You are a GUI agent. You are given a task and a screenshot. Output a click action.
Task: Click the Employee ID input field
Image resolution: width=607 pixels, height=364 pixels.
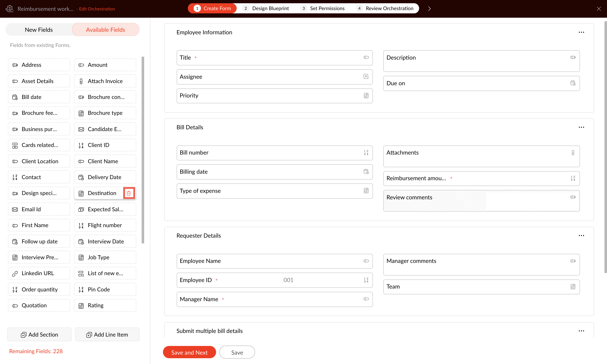coord(288,280)
